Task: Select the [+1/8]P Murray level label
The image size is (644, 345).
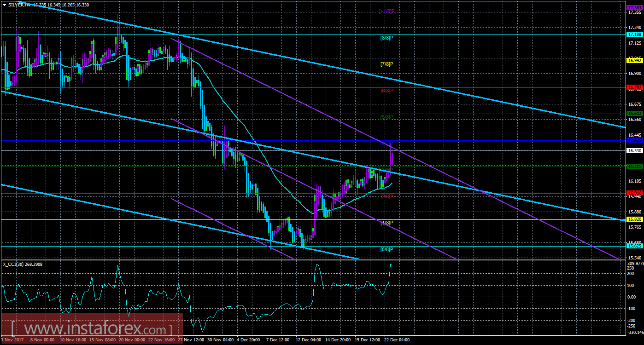Action: pos(386,11)
